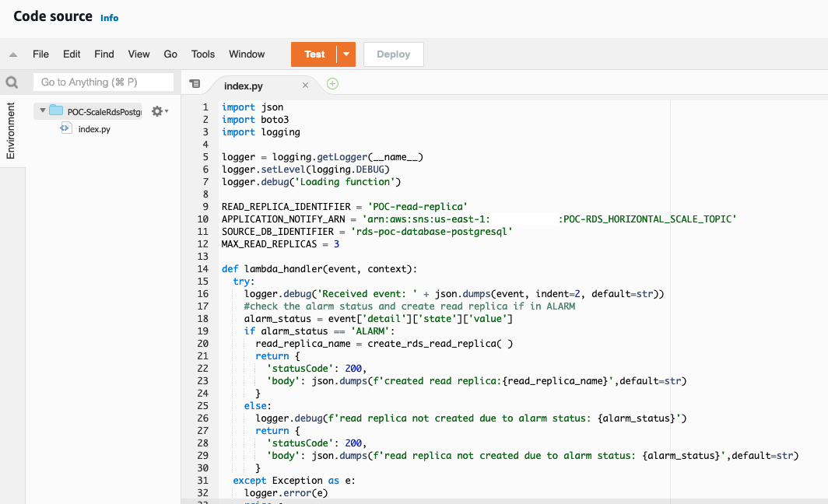Click 'logging.DEBUG' on line 6
Screen dimensions: 828x504
click(x=347, y=170)
